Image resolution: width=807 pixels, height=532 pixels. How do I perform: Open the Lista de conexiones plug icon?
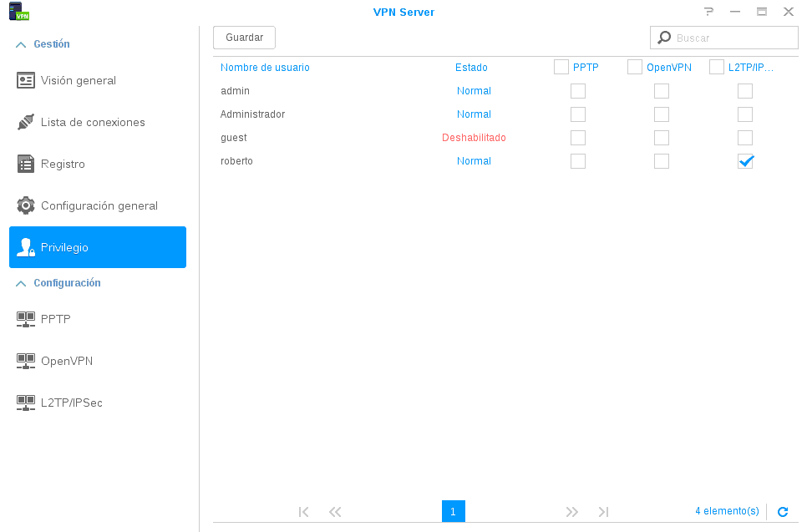[26, 123]
